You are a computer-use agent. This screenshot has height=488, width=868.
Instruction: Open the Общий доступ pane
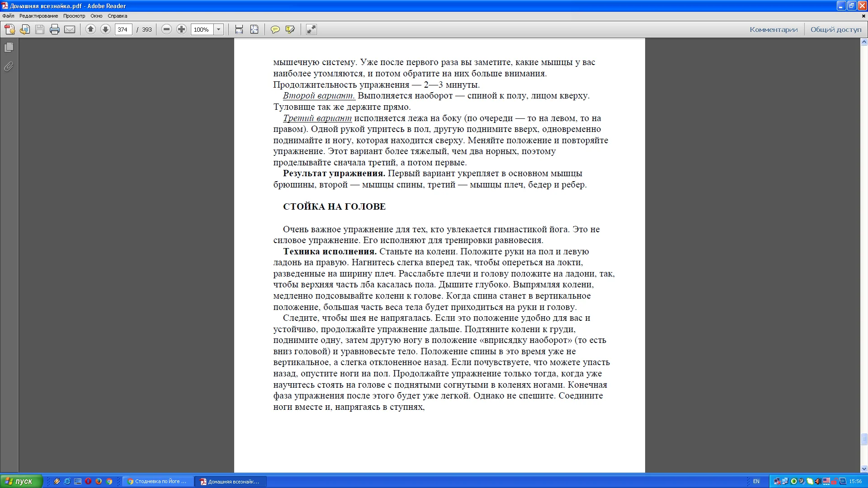tap(836, 29)
